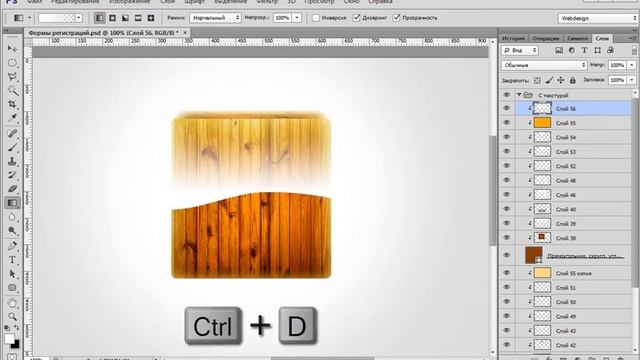
Task: Select the Rounded Rectangle shape tool
Action: coord(12,288)
